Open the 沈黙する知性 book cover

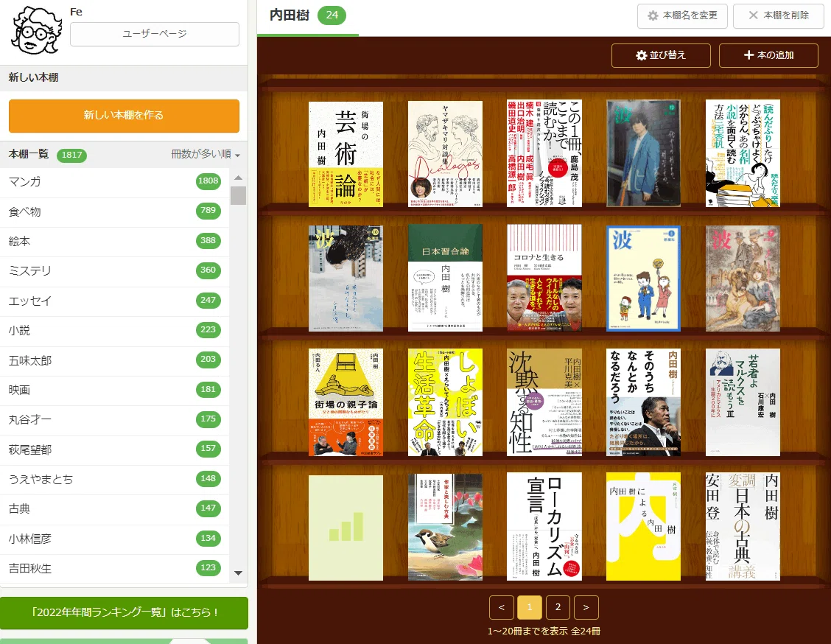click(544, 402)
